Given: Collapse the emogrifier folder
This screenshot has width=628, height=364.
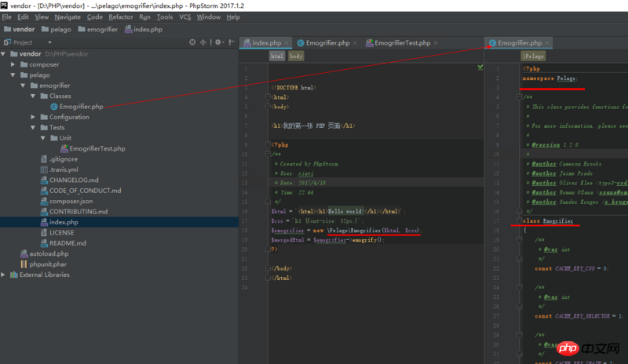Looking at the screenshot, I should click(24, 86).
